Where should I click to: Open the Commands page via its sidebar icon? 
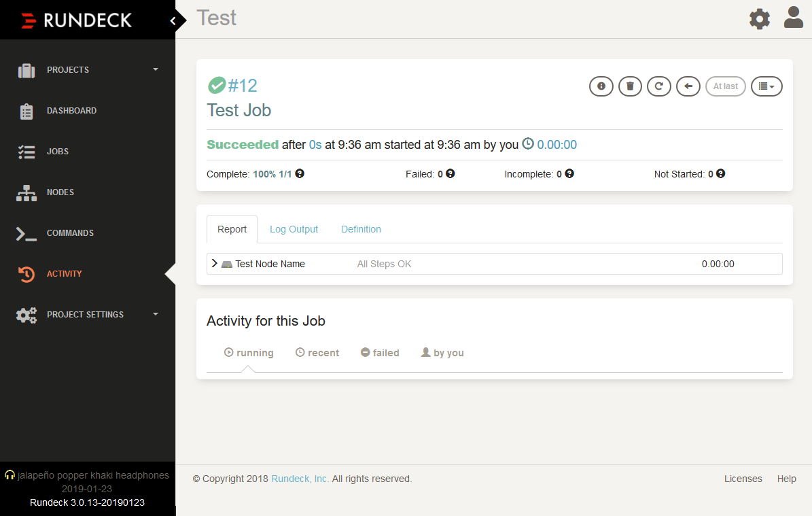[26, 233]
